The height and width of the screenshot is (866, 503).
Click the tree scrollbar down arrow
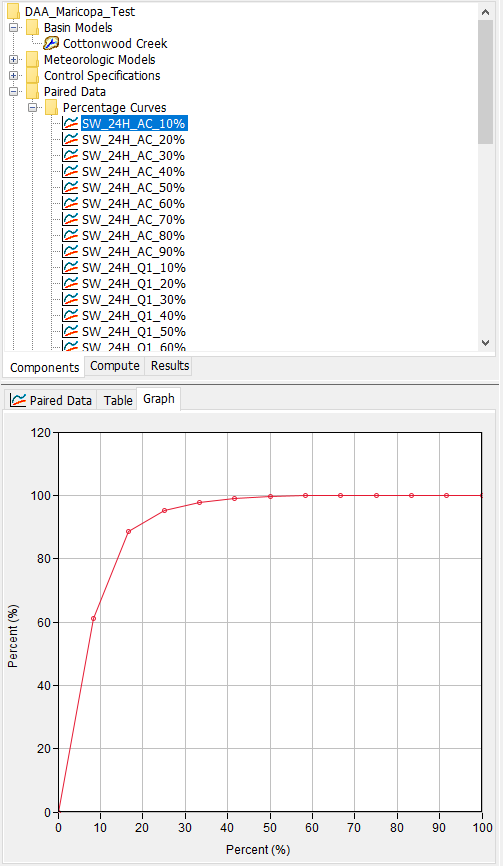click(485, 342)
